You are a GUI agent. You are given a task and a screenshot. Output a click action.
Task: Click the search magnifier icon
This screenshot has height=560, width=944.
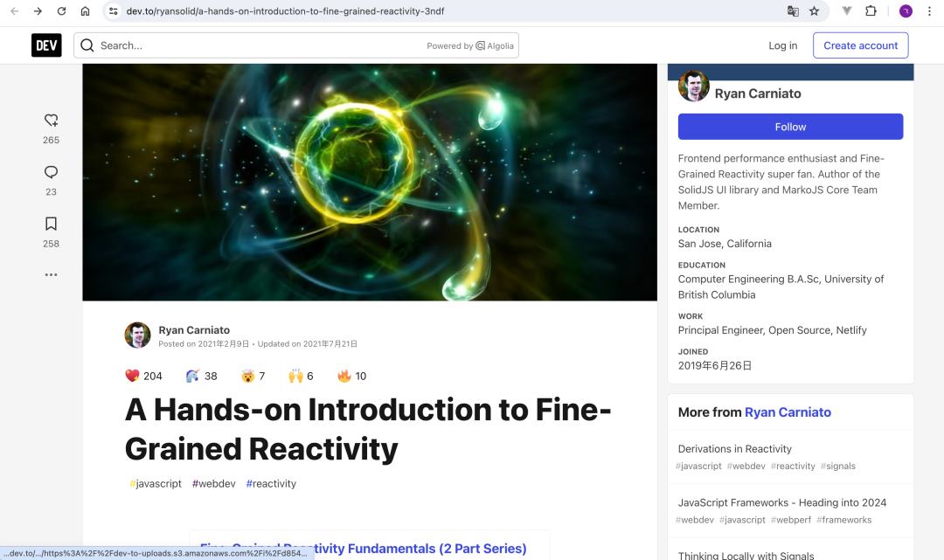pyautogui.click(x=88, y=45)
